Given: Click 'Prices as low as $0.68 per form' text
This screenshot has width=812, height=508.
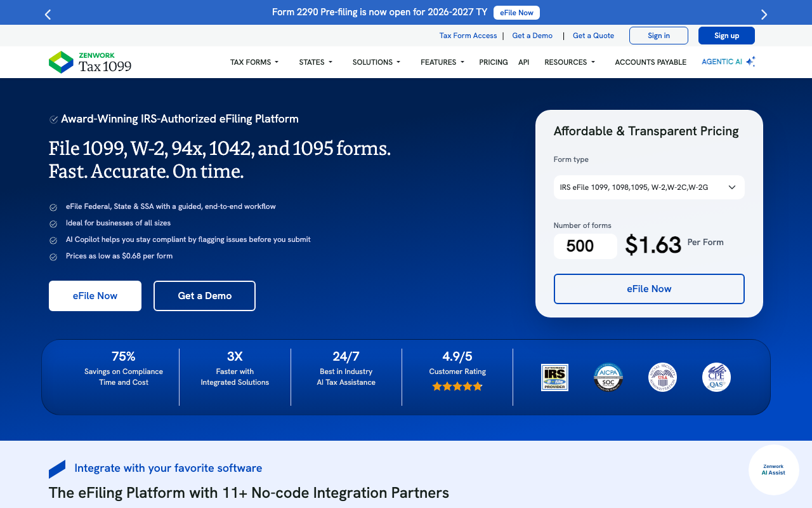Looking at the screenshot, I should point(119,256).
